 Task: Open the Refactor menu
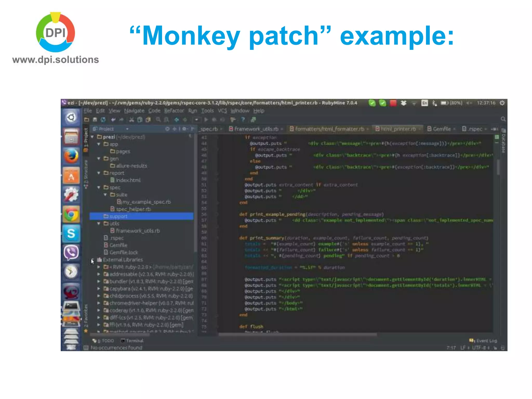174,111
